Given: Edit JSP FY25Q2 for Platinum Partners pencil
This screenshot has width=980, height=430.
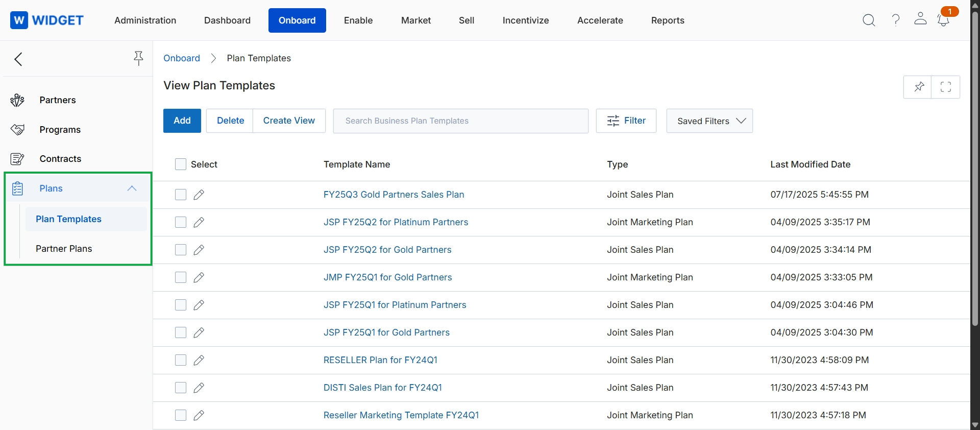Looking at the screenshot, I should pyautogui.click(x=199, y=222).
